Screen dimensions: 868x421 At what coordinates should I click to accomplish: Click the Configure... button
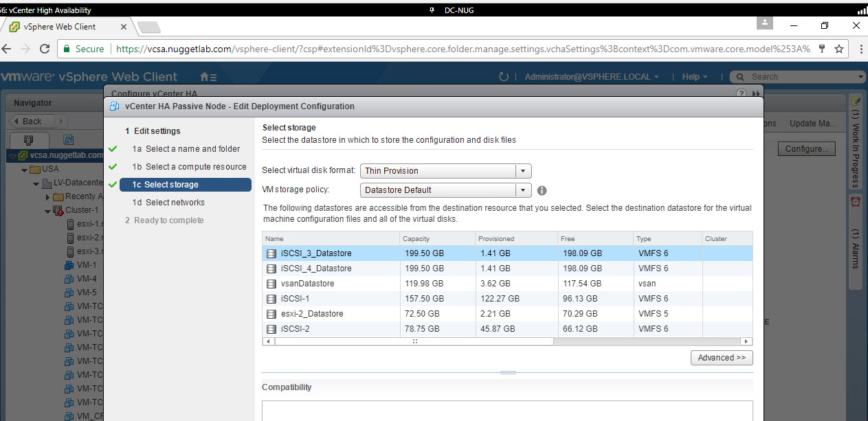coord(806,149)
